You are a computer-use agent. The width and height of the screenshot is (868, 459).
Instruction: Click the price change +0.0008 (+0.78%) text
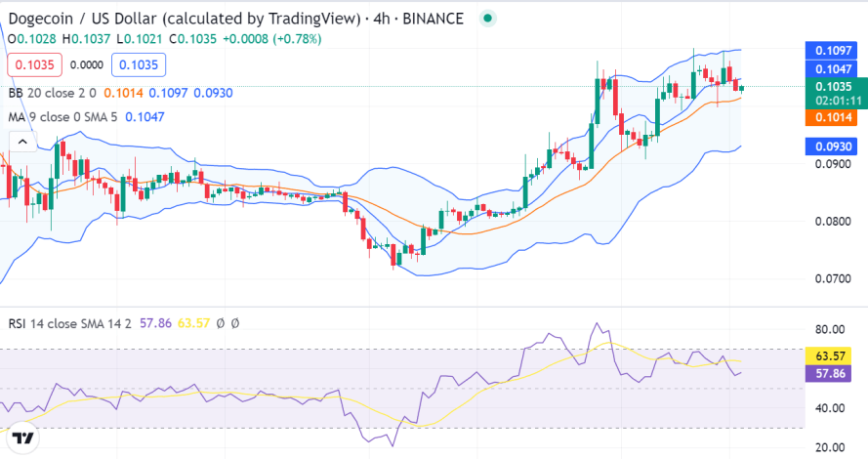point(271,39)
